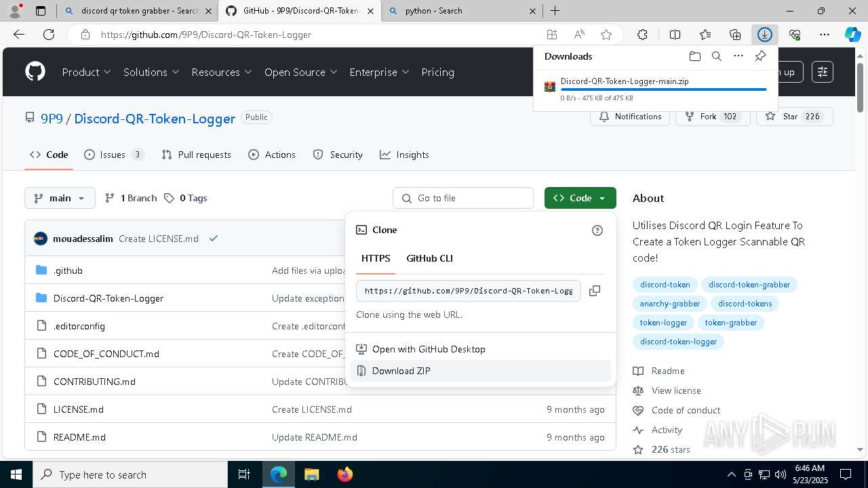Add page to favorites star icon
Image resolution: width=868 pixels, height=488 pixels.
coord(606,35)
